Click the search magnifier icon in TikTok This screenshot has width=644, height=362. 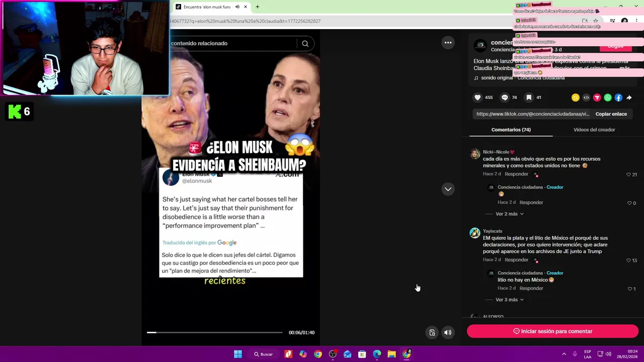pyautogui.click(x=305, y=44)
